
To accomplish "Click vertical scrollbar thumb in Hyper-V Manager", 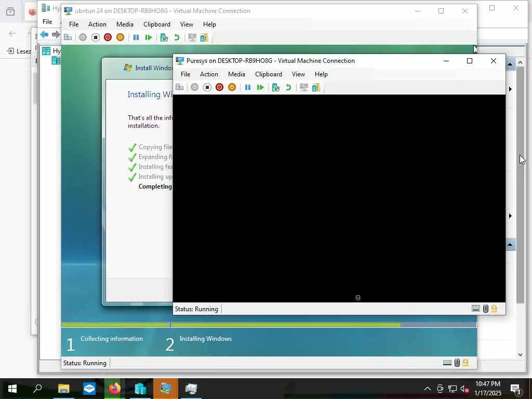I will point(520,185).
